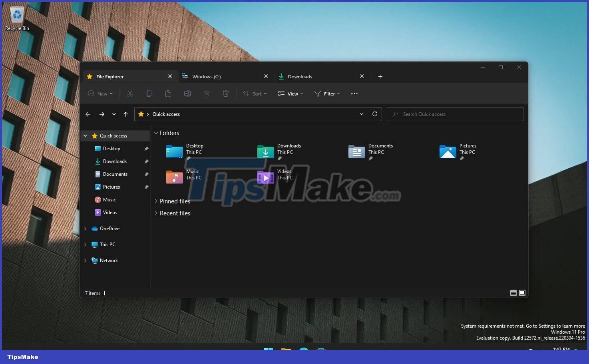Click in the Search Quick access field

(455, 114)
